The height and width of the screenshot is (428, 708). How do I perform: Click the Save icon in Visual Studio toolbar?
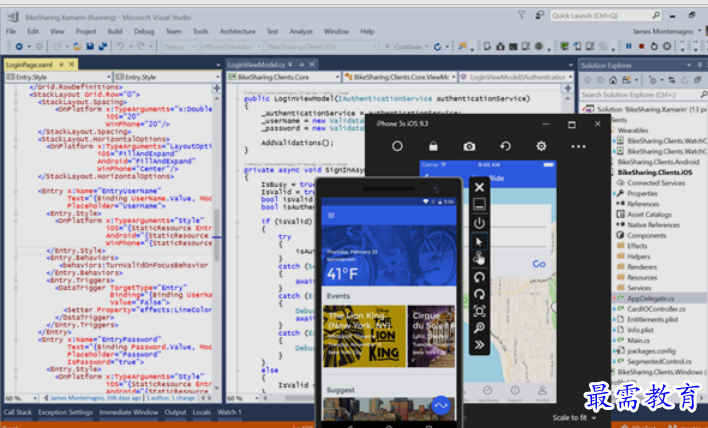coord(90,47)
